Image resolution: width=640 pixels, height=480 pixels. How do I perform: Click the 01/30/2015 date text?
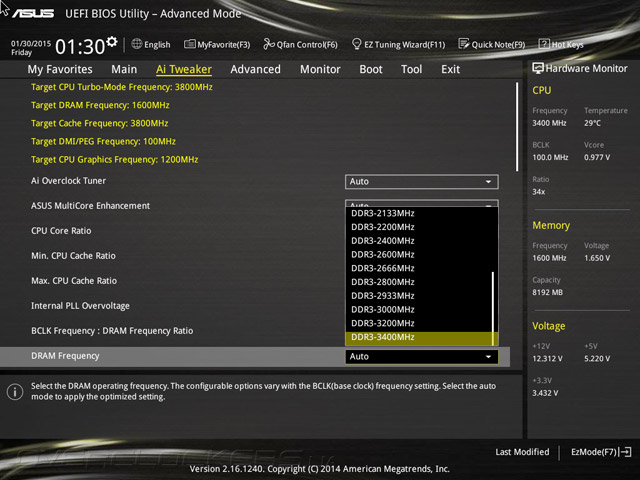pos(31,43)
